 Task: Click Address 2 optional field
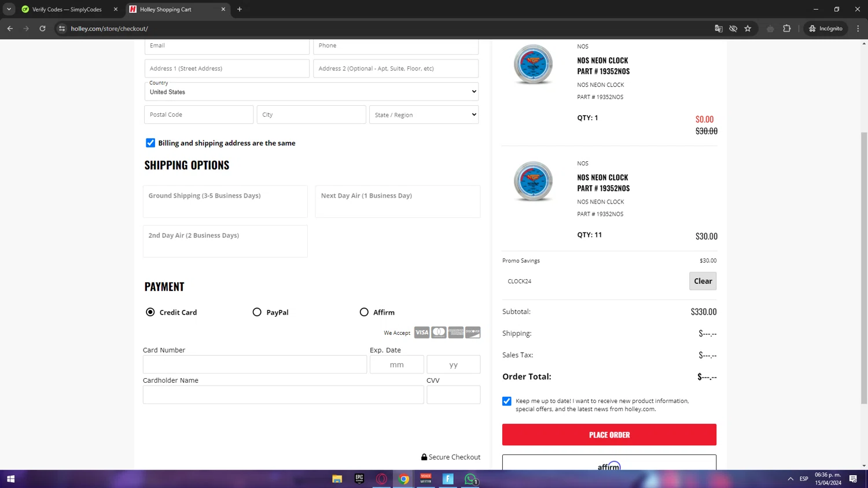tap(396, 68)
